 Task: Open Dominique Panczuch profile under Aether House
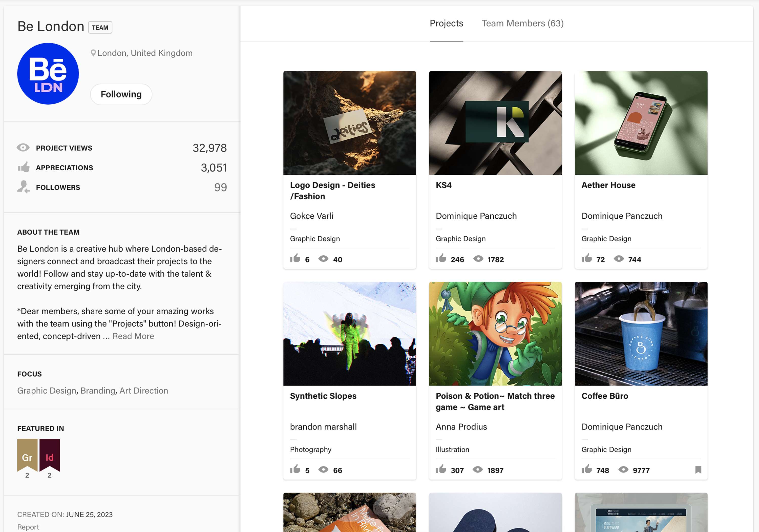[x=622, y=216]
